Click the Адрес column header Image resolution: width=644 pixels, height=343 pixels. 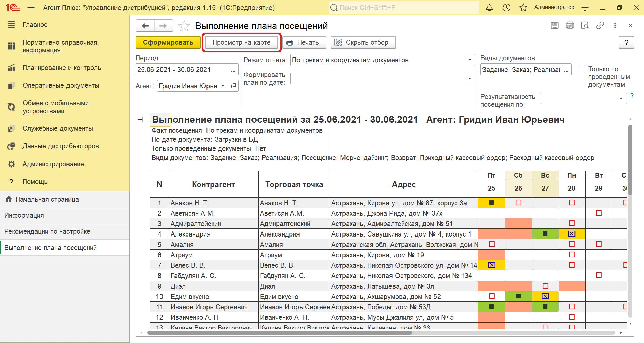404,184
